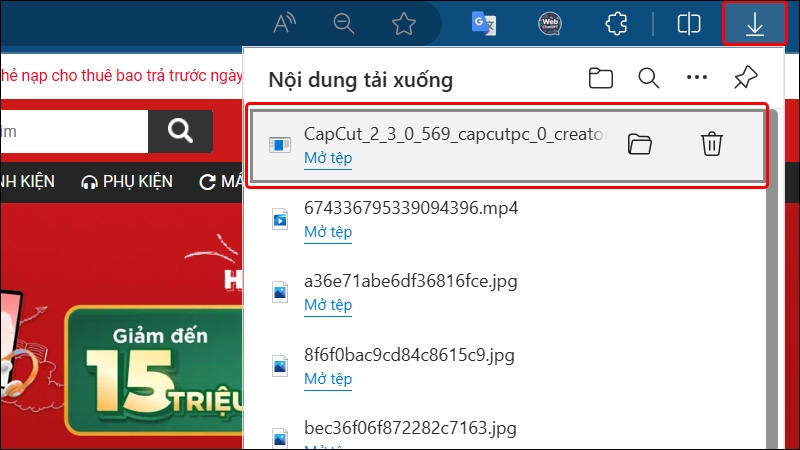
Task: Select the bec36f06f872282c7163.jpg filename
Action: click(x=410, y=428)
